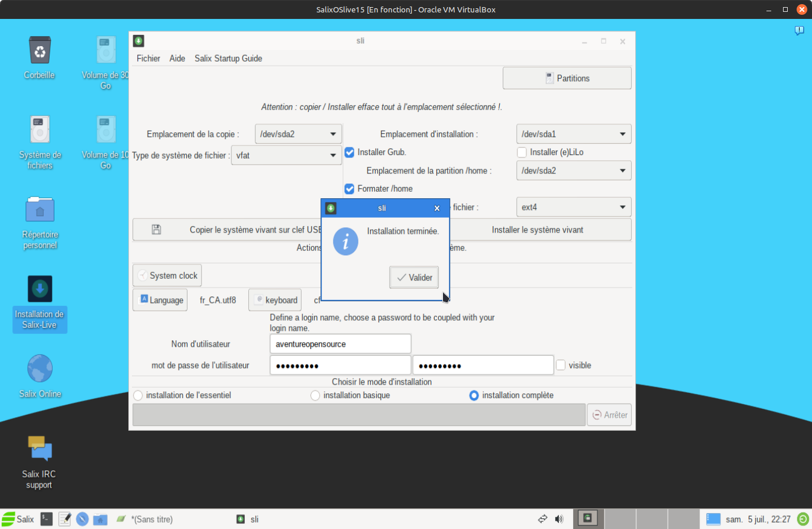Uncheck the Installer Grub checkbox
This screenshot has width=812, height=529.
350,153
